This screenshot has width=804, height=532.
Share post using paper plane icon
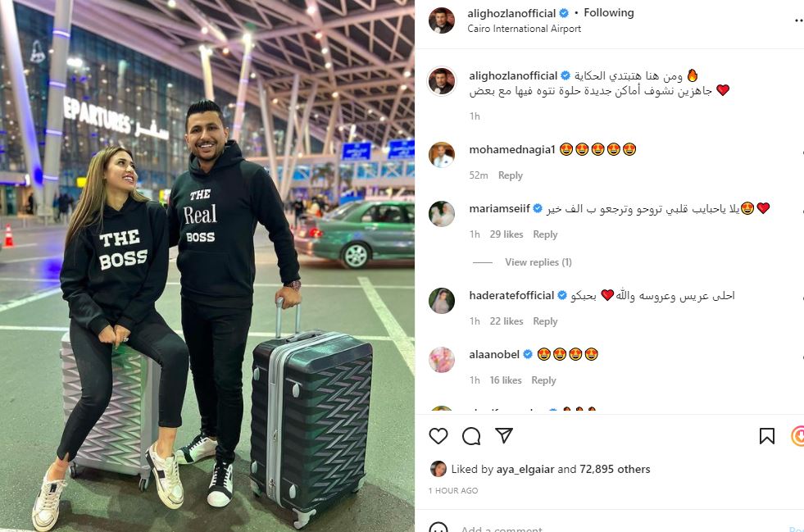click(x=504, y=435)
